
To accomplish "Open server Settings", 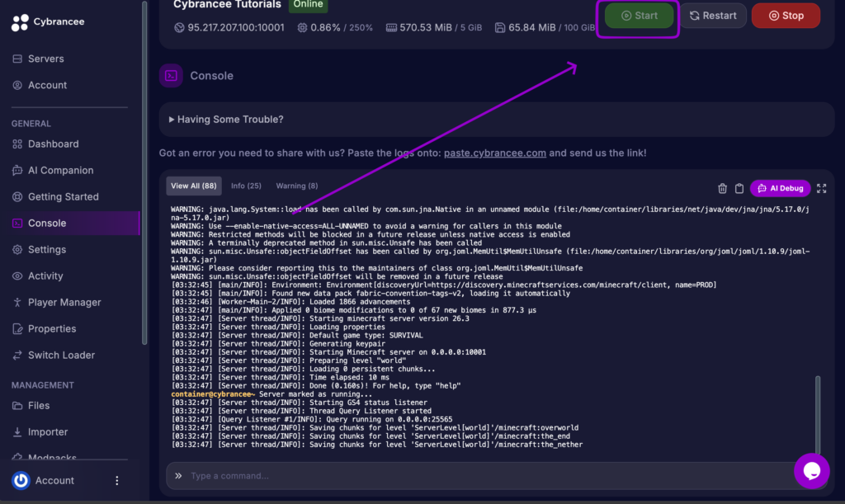I will [x=47, y=249].
